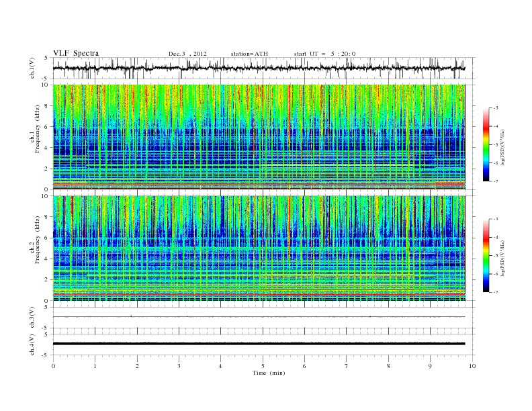Click the "8" kHz tick of ch.2 spectrogram
This screenshot has width=532, height=411.
point(46,217)
